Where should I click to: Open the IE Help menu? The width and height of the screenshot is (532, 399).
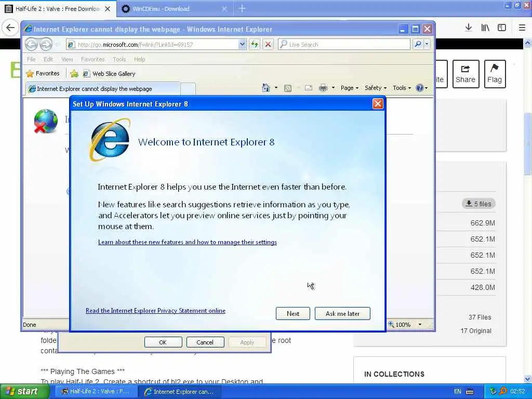click(139, 59)
